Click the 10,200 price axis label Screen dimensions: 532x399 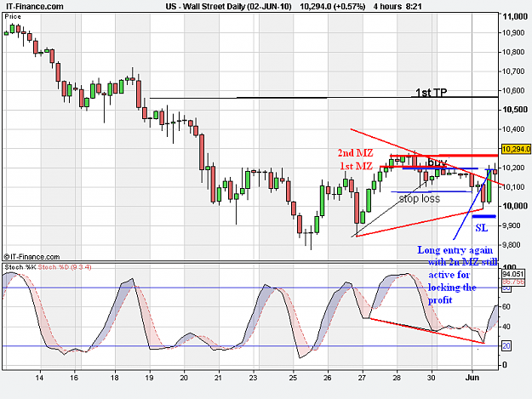tap(515, 168)
